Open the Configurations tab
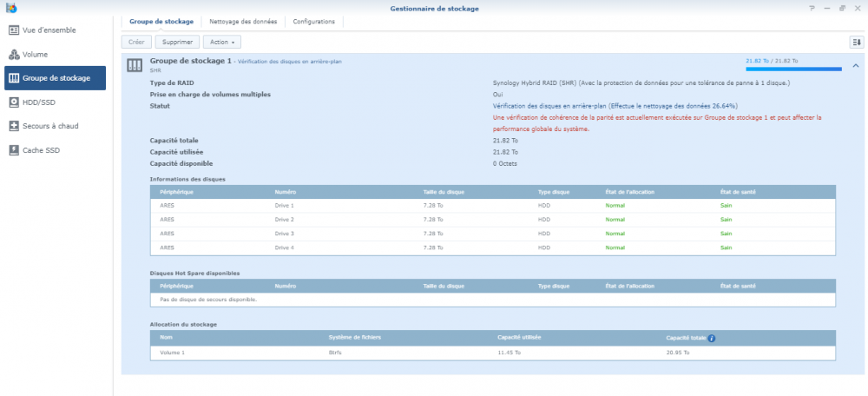868x396 pixels. (314, 21)
